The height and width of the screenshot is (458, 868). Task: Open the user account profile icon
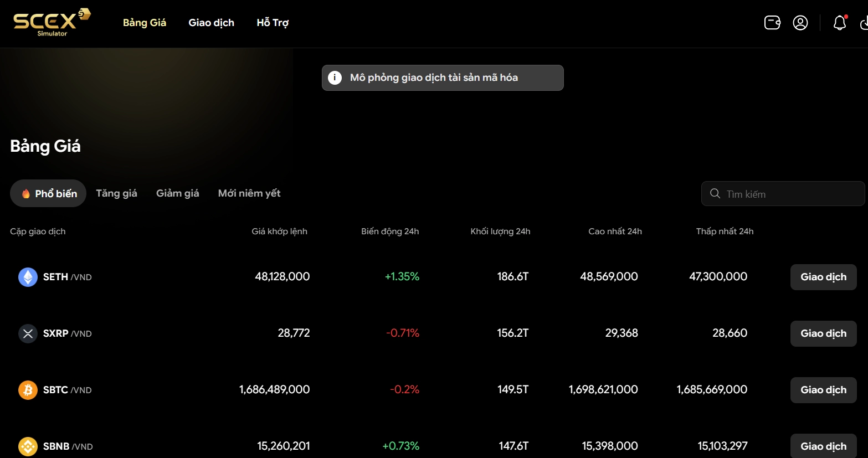800,23
